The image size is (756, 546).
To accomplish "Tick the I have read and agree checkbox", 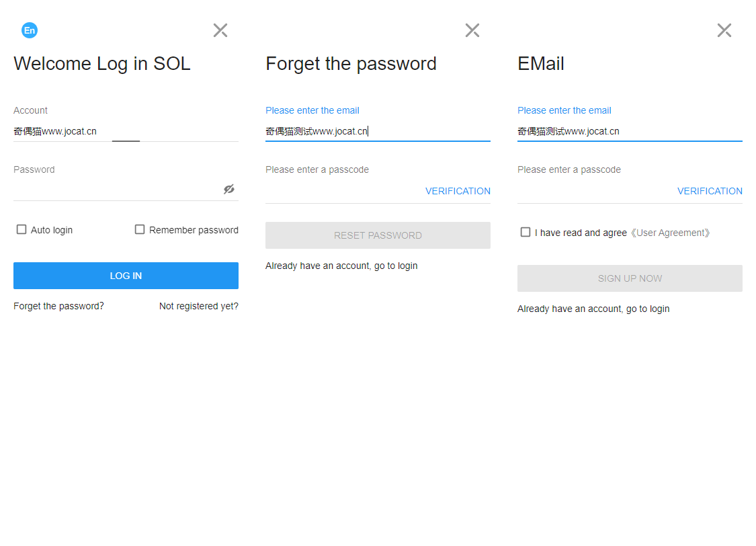I will click(x=526, y=232).
